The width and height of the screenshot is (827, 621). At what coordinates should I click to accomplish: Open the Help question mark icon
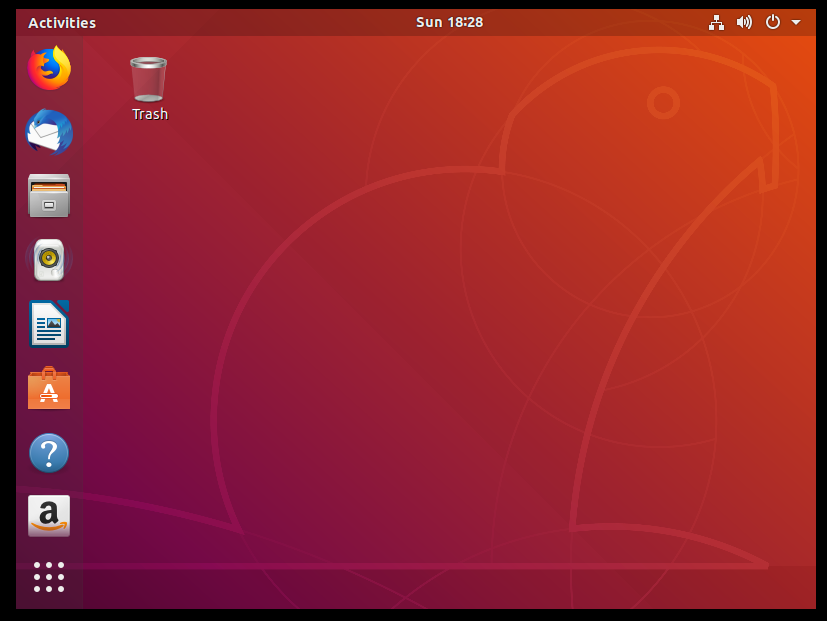pyautogui.click(x=49, y=453)
